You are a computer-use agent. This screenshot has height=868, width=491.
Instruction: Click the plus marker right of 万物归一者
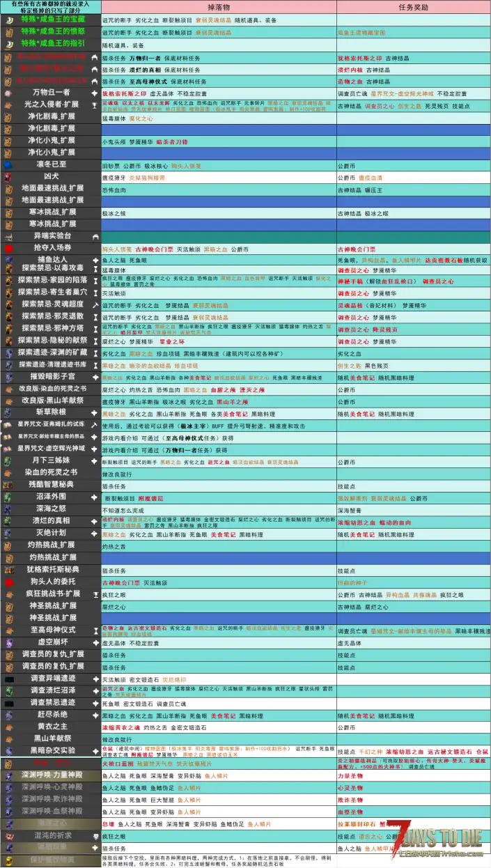click(x=94, y=92)
